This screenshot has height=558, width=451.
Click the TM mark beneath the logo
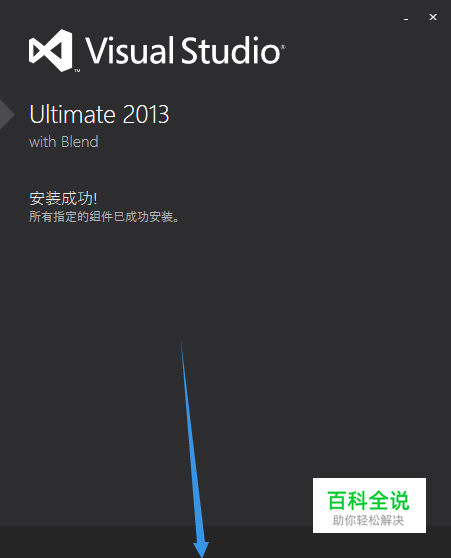pos(77,70)
